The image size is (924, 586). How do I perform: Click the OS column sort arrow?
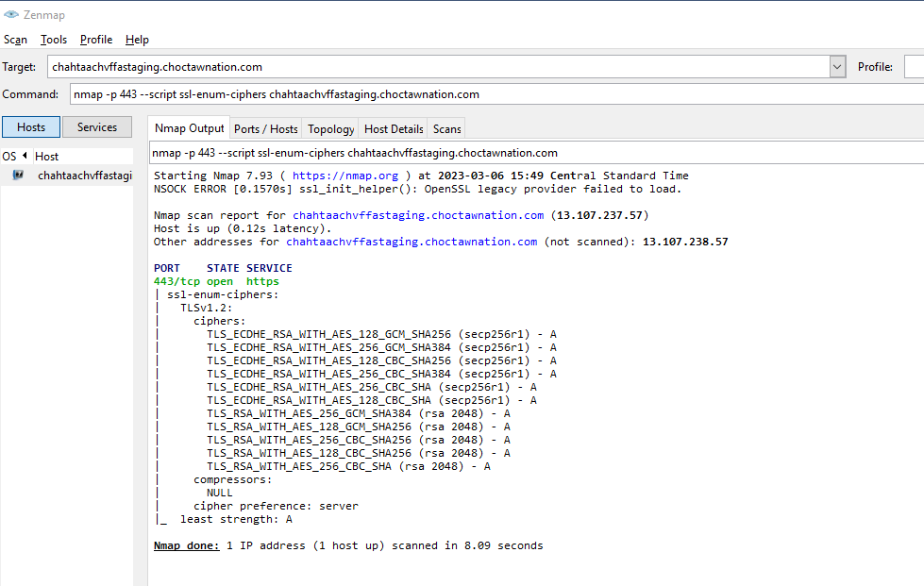tap(25, 156)
